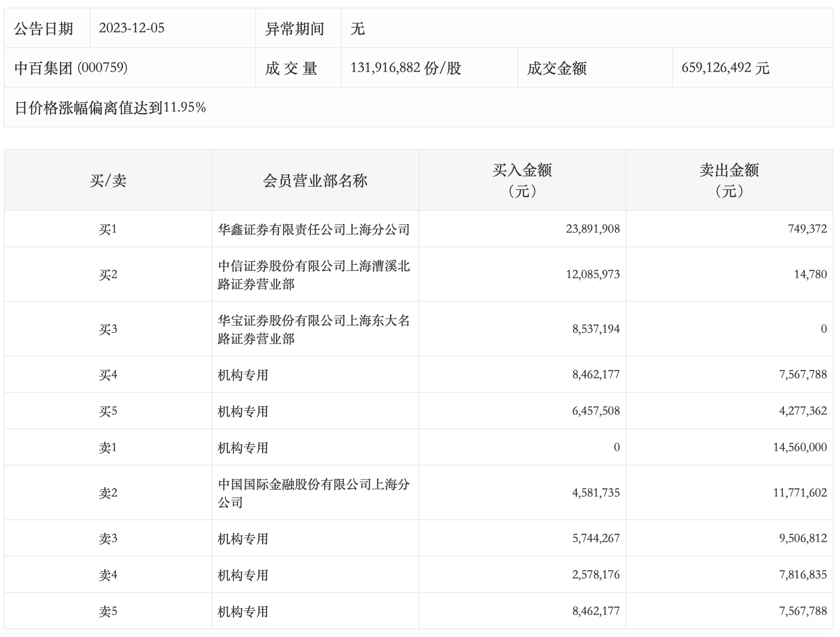Click the 卖出金额(元) column header
840x637 pixels.
tap(729, 180)
